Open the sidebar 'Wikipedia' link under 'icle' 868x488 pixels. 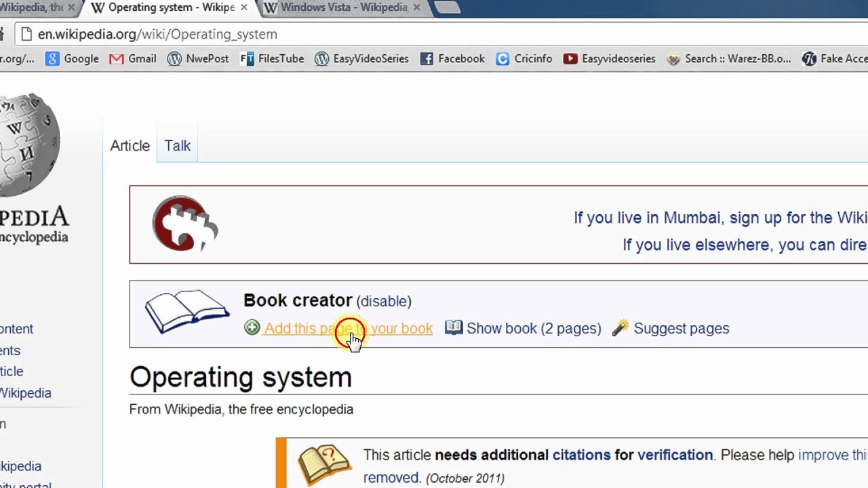pyautogui.click(x=25, y=393)
